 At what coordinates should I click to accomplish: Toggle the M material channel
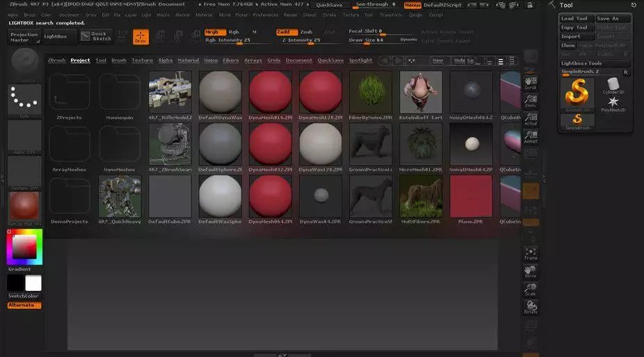tap(255, 32)
